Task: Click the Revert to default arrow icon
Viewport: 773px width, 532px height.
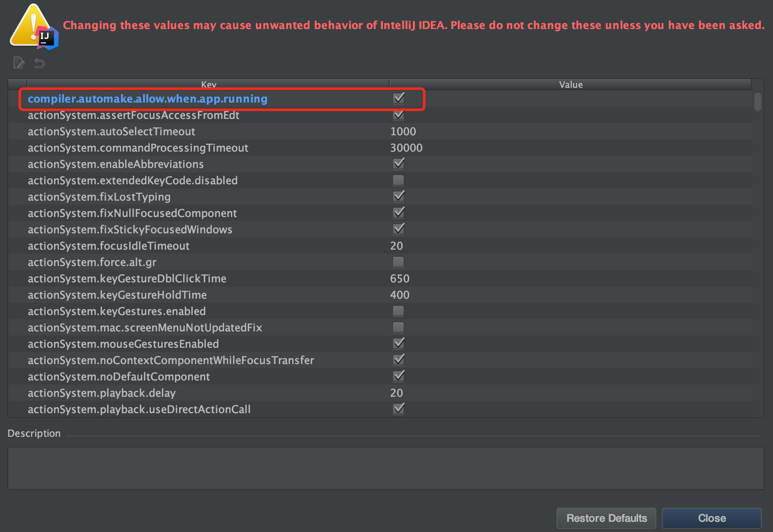Action: 39,63
